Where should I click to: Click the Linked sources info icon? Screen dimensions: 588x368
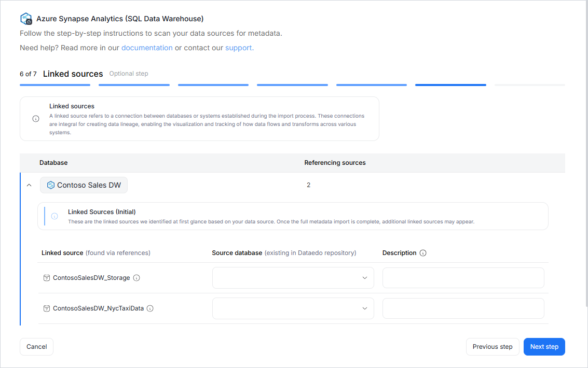click(x=36, y=119)
